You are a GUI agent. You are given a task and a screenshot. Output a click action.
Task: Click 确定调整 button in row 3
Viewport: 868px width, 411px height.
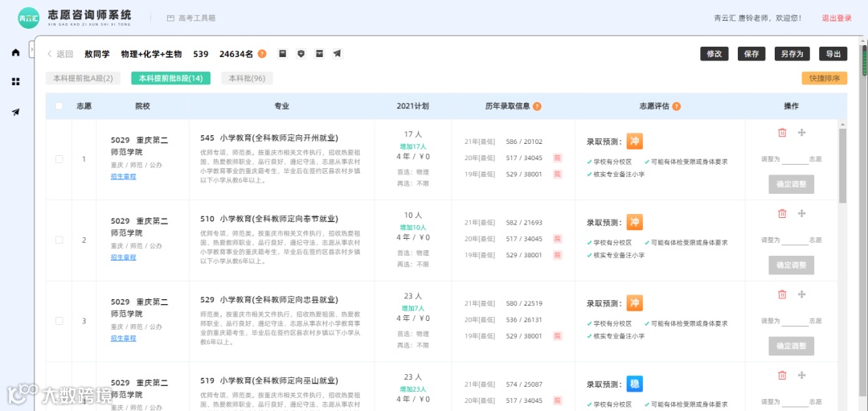pyautogui.click(x=791, y=346)
